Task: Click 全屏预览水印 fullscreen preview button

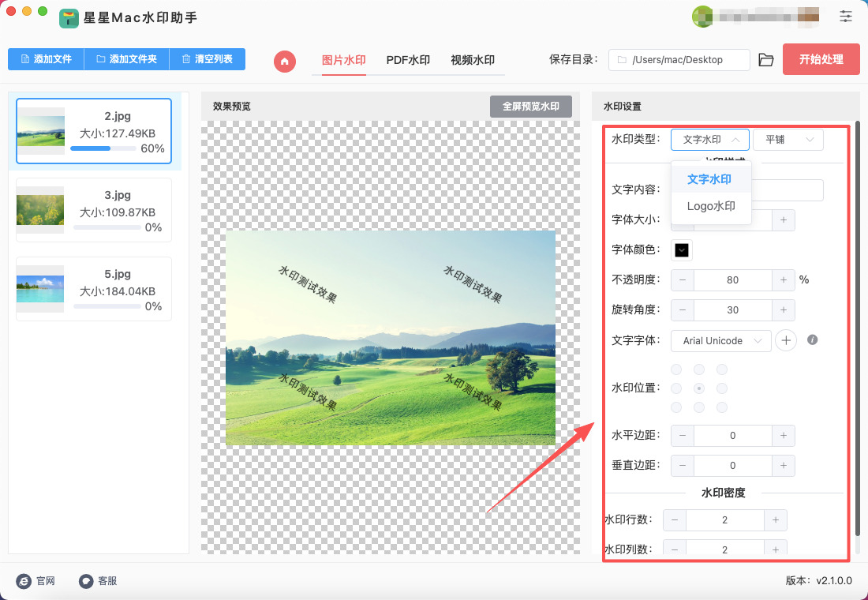Action: [x=530, y=107]
